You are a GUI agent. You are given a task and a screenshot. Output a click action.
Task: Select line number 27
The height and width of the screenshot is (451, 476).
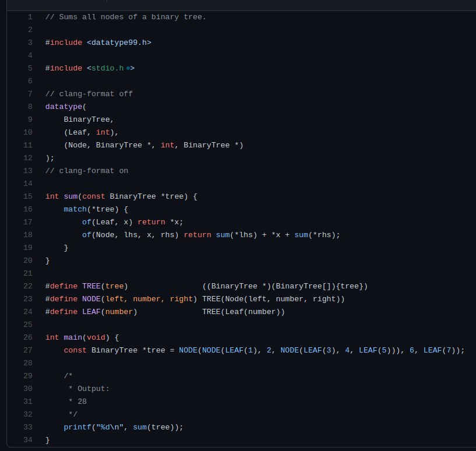click(x=28, y=350)
